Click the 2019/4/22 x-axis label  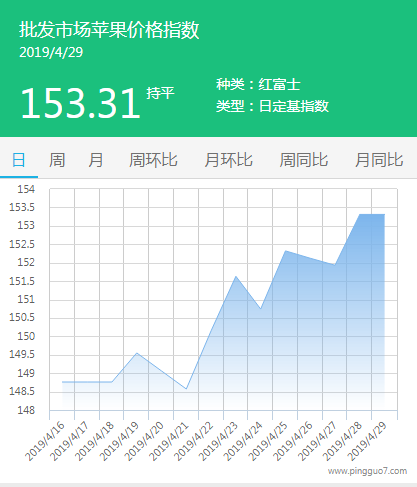(194, 441)
